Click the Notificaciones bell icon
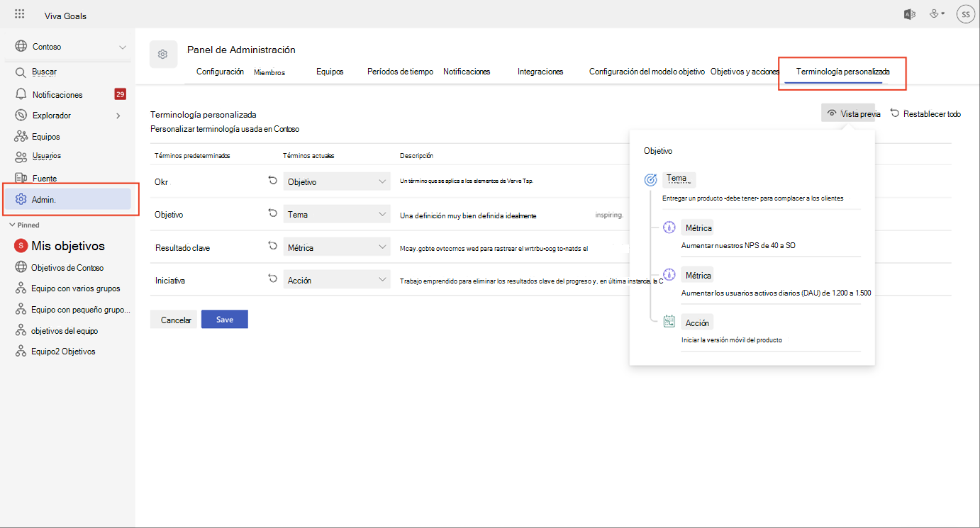This screenshot has width=980, height=528. pyautogui.click(x=21, y=94)
